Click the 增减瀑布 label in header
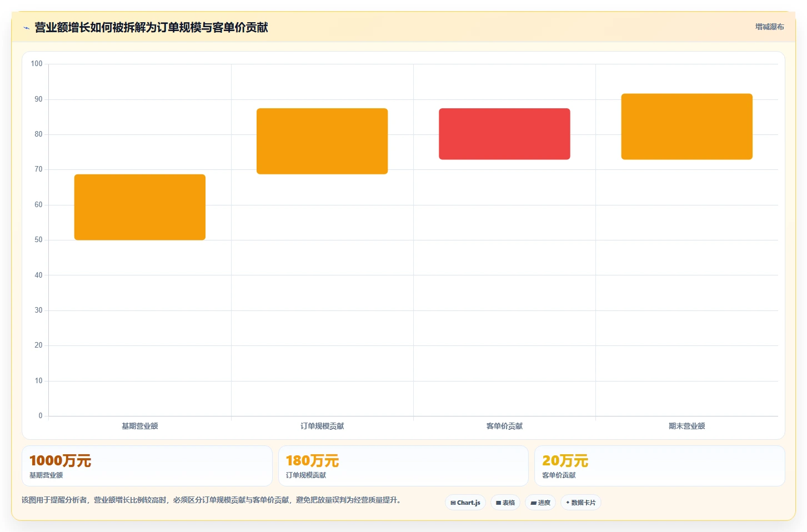 [769, 27]
